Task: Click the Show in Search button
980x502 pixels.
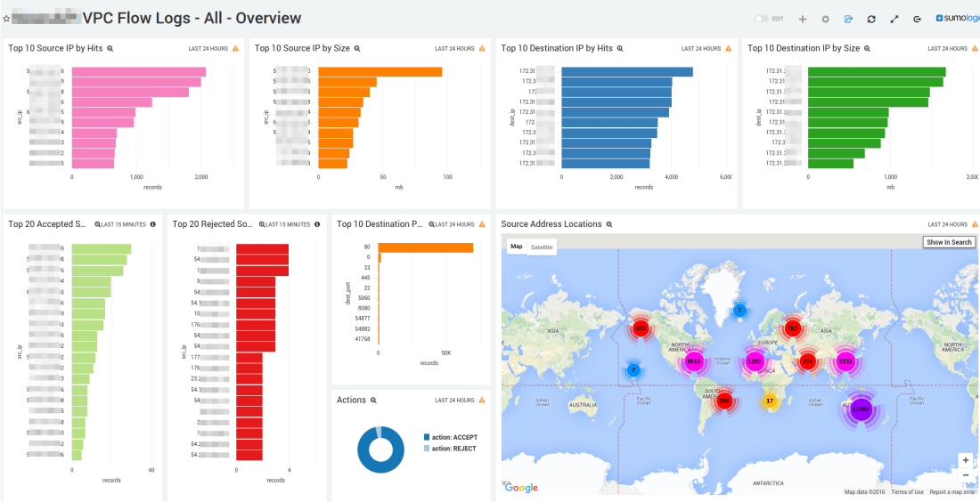Action: coord(949,242)
